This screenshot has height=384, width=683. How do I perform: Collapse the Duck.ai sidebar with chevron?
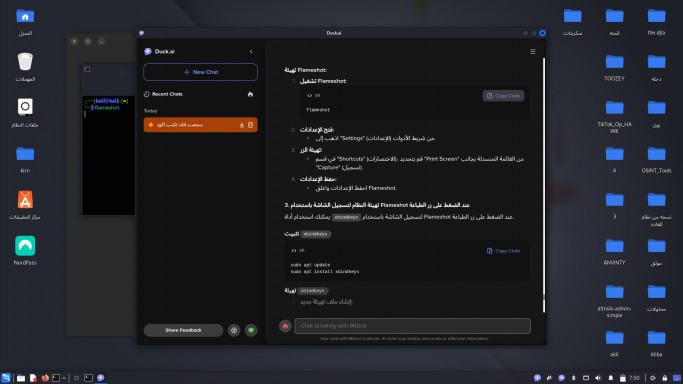(251, 51)
